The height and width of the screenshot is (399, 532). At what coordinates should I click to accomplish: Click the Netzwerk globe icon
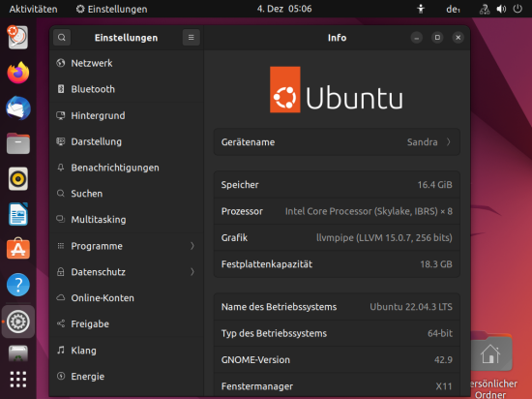(x=61, y=63)
